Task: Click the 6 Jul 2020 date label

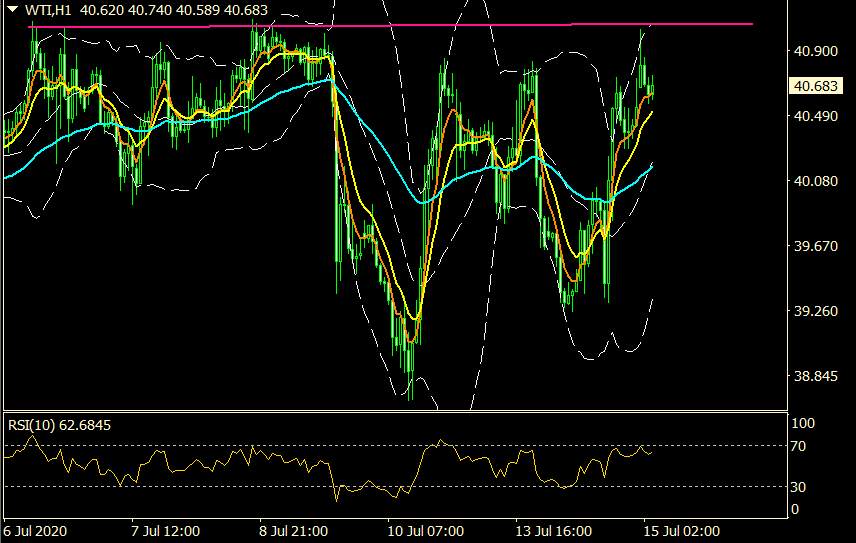Action: coord(35,531)
